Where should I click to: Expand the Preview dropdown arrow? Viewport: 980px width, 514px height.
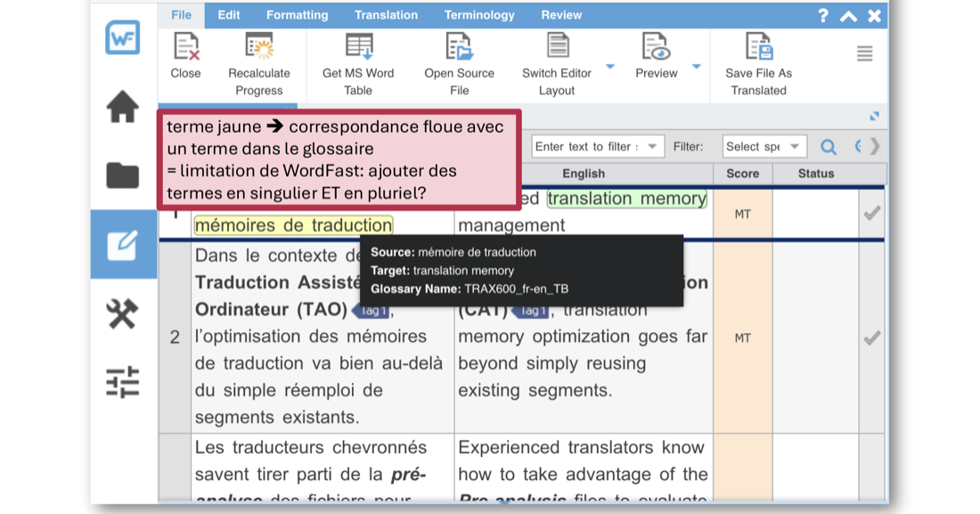tap(697, 66)
